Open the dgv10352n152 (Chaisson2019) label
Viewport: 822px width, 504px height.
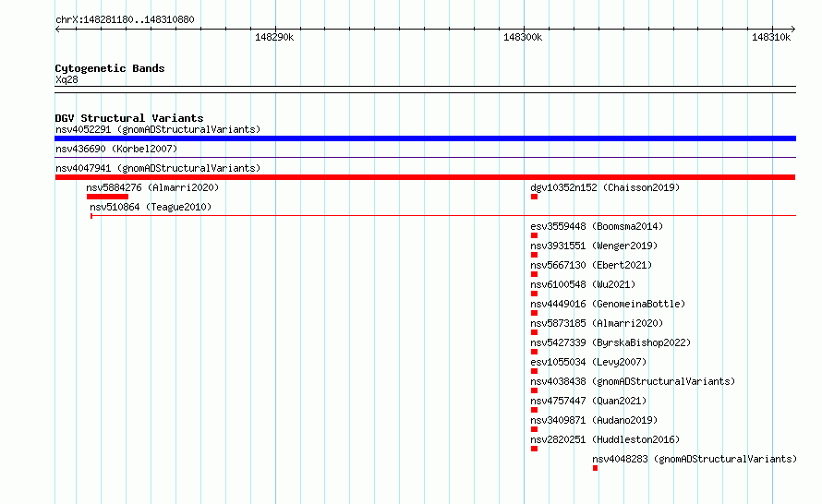click(x=605, y=187)
